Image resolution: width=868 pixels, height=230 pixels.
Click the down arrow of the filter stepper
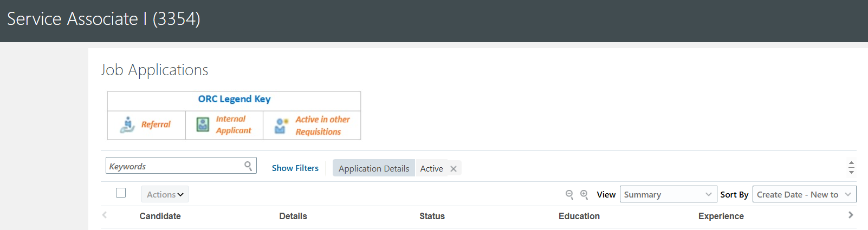coord(851,172)
